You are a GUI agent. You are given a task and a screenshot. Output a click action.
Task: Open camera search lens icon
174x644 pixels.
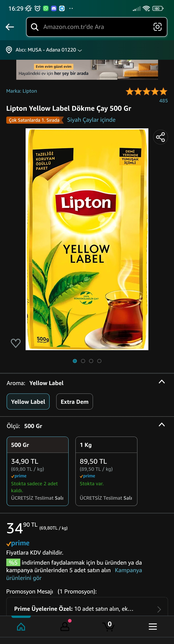157,27
